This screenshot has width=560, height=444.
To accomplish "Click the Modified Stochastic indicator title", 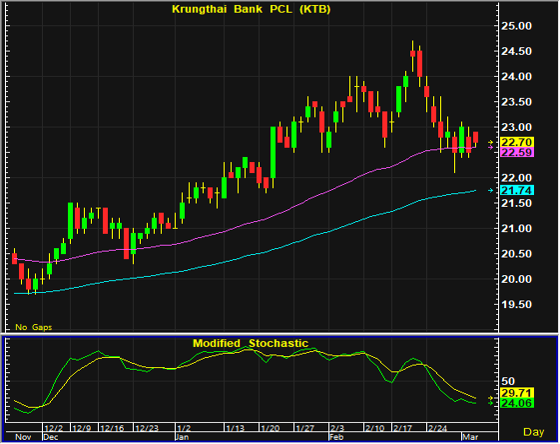I will coord(250,343).
